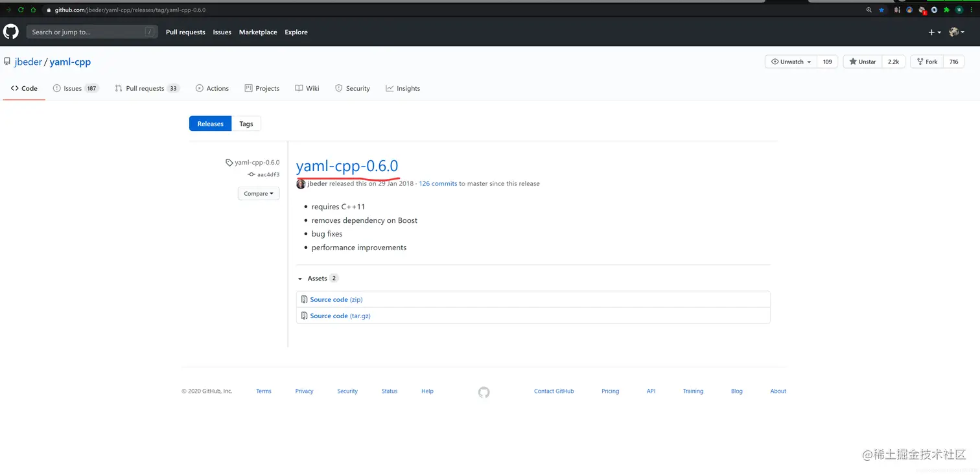Open the Status footer link
Viewport: 980px width, 475px height.
pyautogui.click(x=390, y=391)
